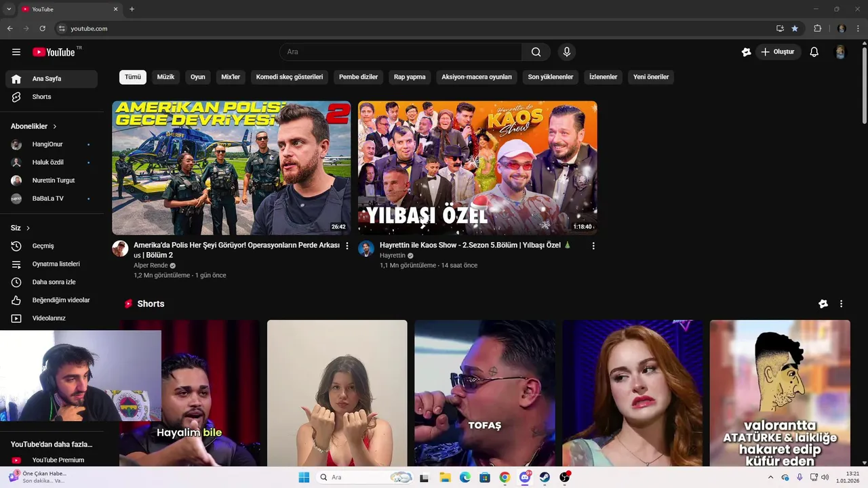The height and width of the screenshot is (488, 868).
Task: Start voice search with microphone
Action: [x=567, y=52]
